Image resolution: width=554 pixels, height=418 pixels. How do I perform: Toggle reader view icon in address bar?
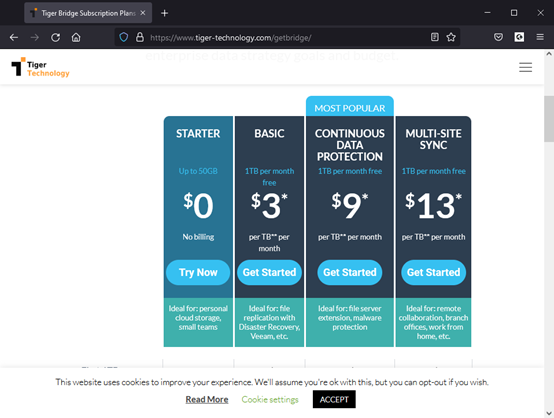pyautogui.click(x=435, y=37)
